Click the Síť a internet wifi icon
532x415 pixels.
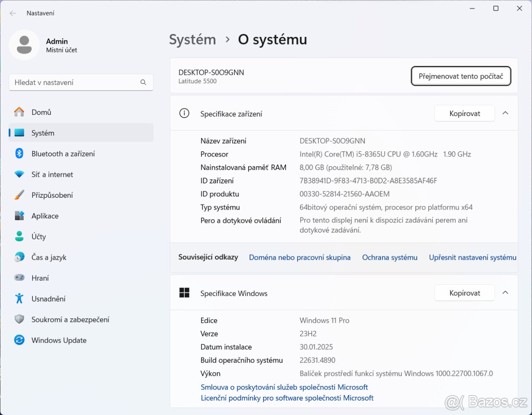click(19, 175)
